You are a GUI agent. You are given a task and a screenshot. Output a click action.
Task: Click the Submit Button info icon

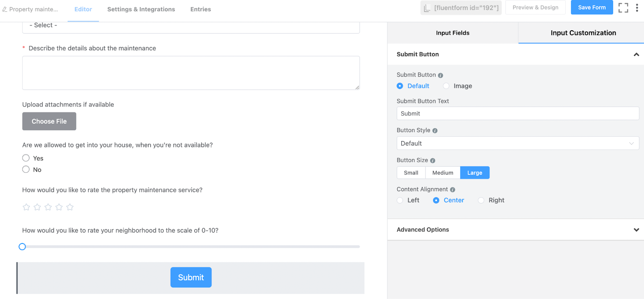tap(440, 75)
